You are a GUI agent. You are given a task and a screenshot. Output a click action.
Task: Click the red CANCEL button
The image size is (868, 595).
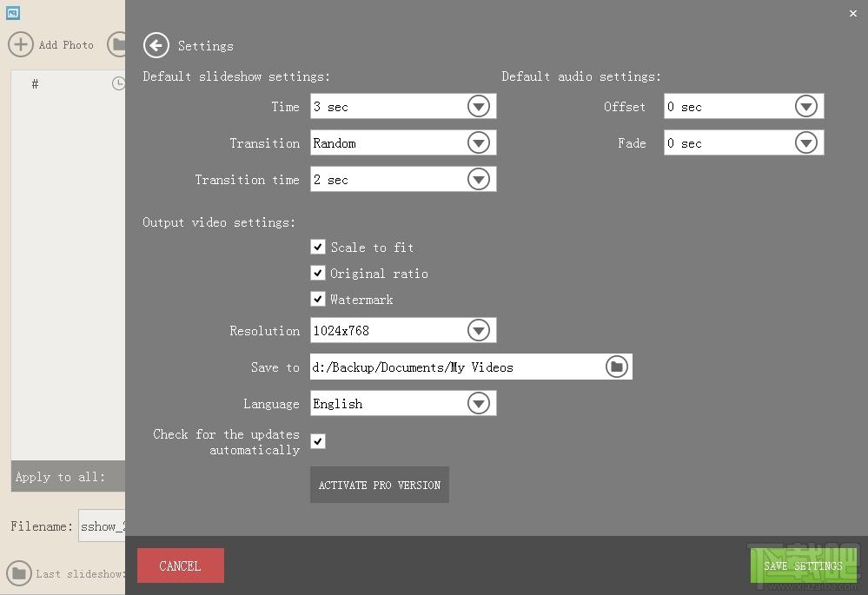tap(181, 565)
